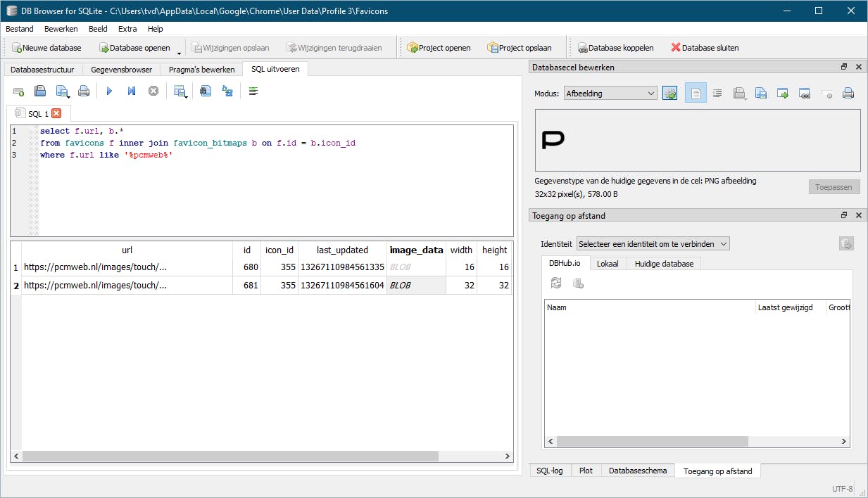Toggle auto-switch mode button beside Modus dropdown
868x498 pixels.
(x=669, y=94)
